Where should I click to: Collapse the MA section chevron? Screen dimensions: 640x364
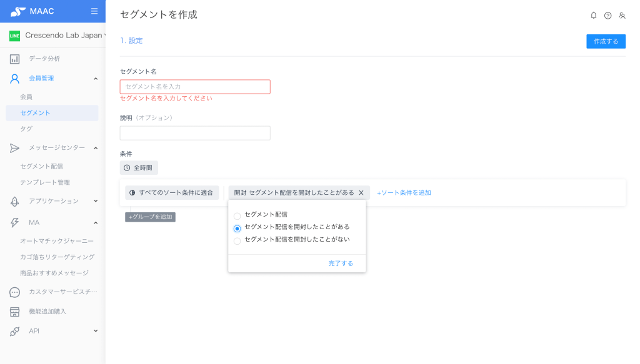tap(96, 222)
